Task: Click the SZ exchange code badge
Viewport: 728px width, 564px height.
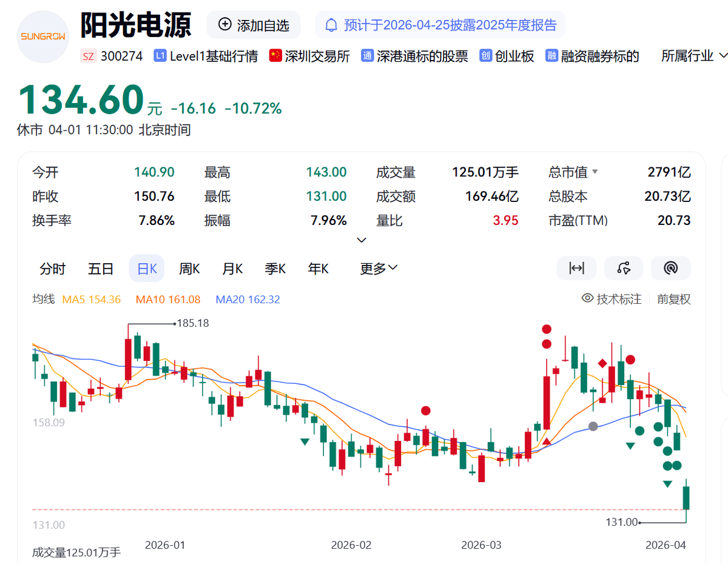Action: tap(88, 56)
